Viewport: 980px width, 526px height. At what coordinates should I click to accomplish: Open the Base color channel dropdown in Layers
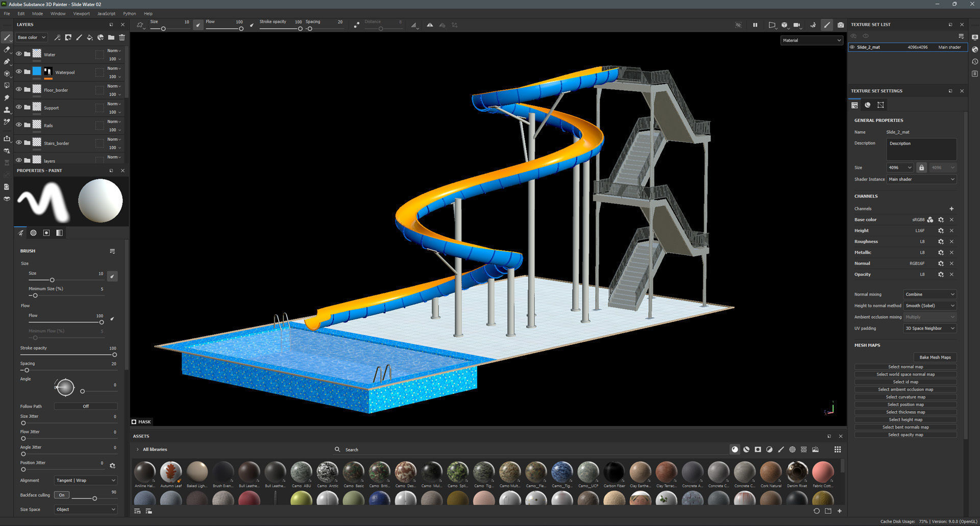(31, 37)
